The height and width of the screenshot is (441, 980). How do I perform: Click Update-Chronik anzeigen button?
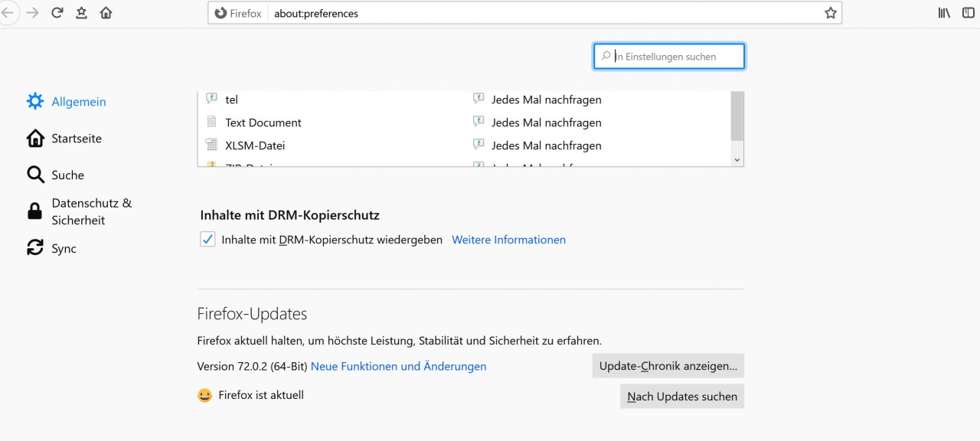click(668, 366)
